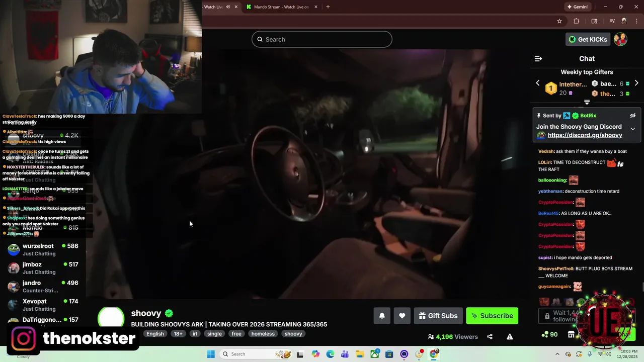Click the Windows Start button

211,354
